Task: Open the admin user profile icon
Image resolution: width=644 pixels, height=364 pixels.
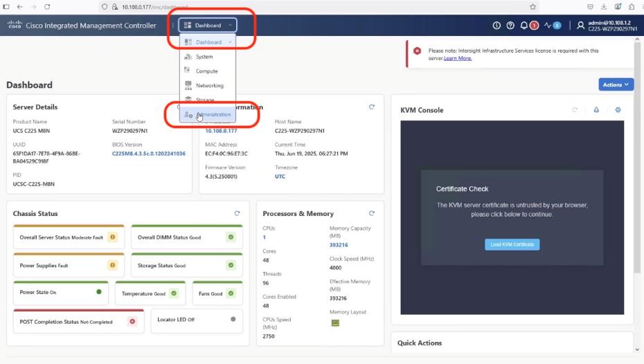Action: coord(580,26)
